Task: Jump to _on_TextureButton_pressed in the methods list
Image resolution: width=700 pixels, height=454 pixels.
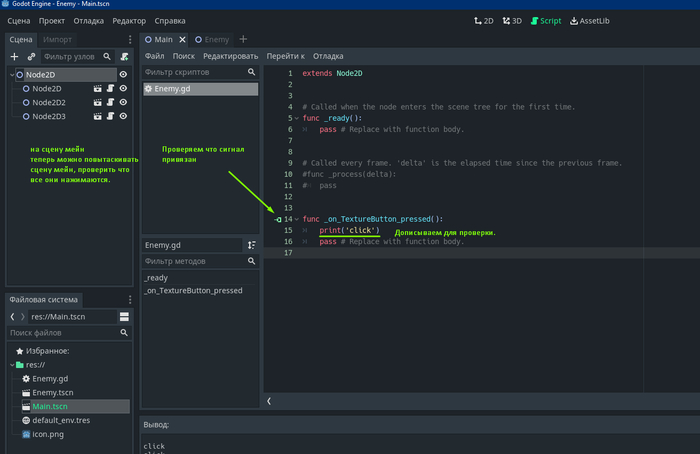Action: [x=193, y=290]
